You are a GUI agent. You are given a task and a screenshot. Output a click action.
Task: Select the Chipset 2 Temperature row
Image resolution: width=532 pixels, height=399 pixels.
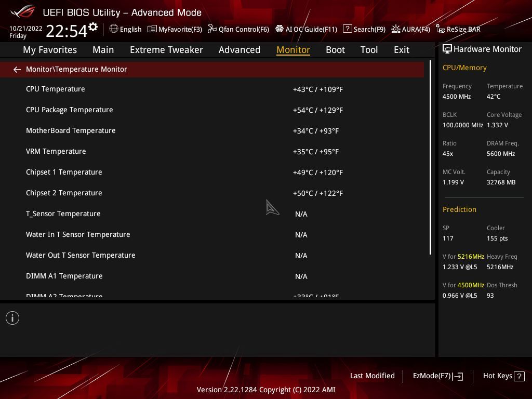(212, 193)
